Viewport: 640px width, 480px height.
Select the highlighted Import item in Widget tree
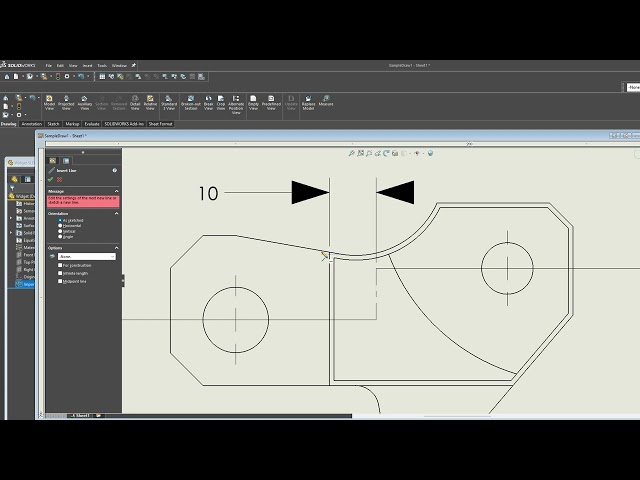(25, 284)
